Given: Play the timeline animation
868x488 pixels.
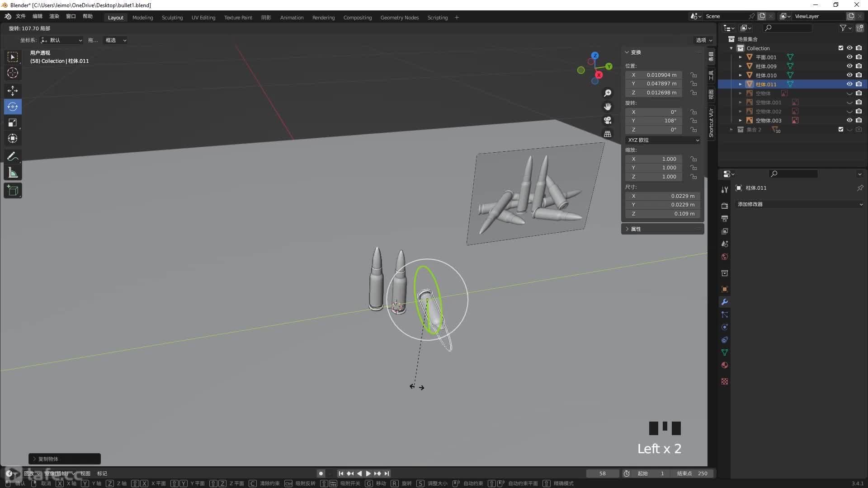Looking at the screenshot, I should point(368,474).
